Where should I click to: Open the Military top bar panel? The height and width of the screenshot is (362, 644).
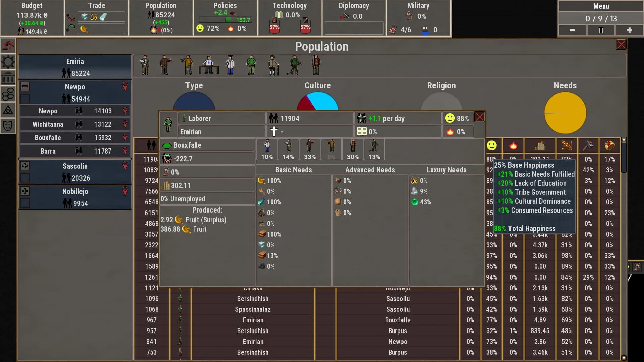[x=418, y=18]
